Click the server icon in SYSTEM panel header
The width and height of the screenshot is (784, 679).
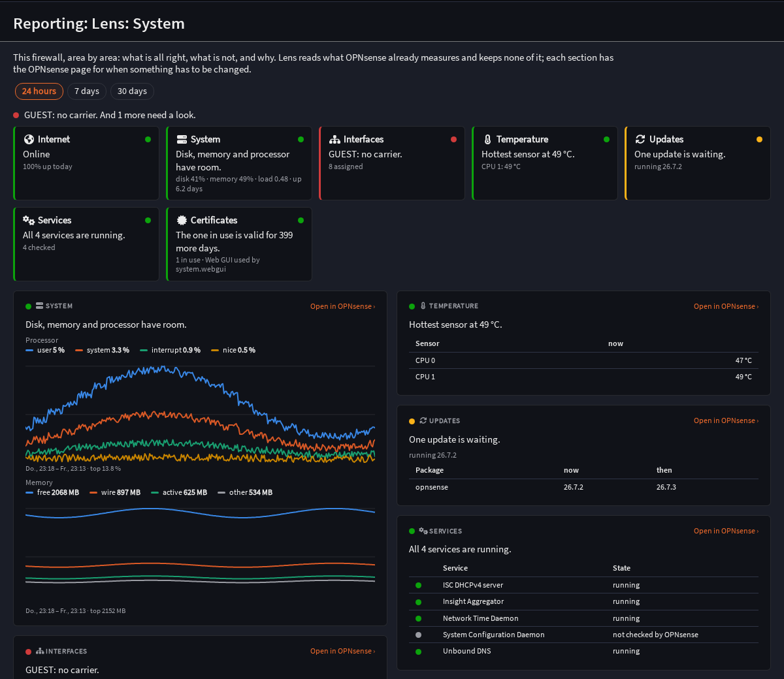[39, 306]
